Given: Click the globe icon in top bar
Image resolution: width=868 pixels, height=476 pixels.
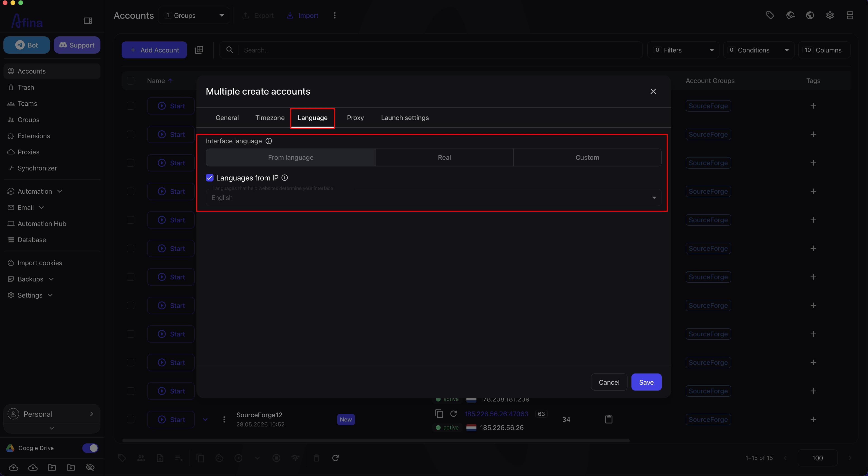Looking at the screenshot, I should click(x=810, y=16).
